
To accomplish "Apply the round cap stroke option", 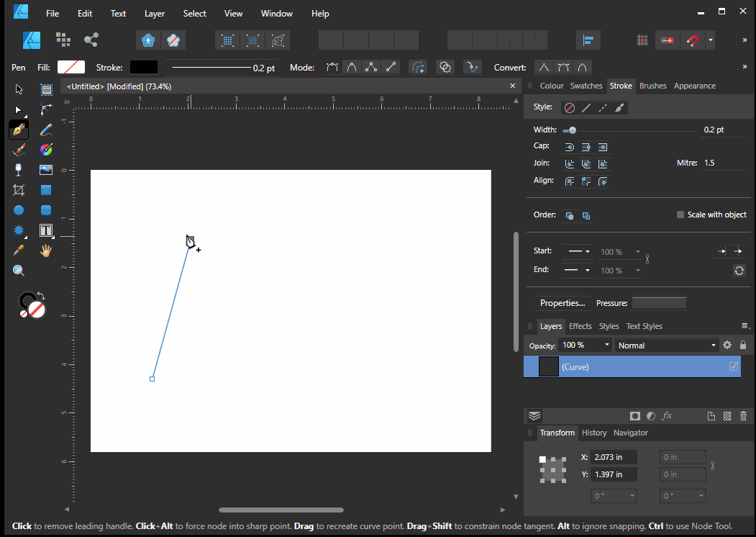I will point(570,147).
